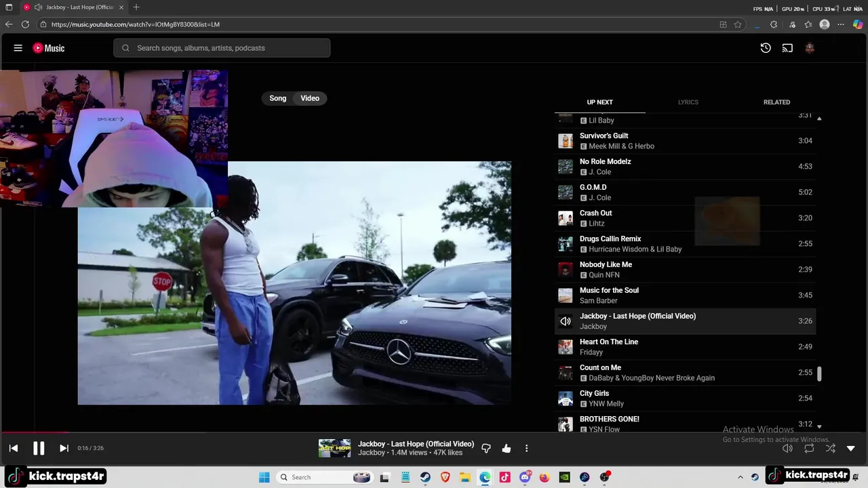Open the browser settings and more menu
Image resolution: width=868 pixels, height=488 pixels.
[841, 24]
